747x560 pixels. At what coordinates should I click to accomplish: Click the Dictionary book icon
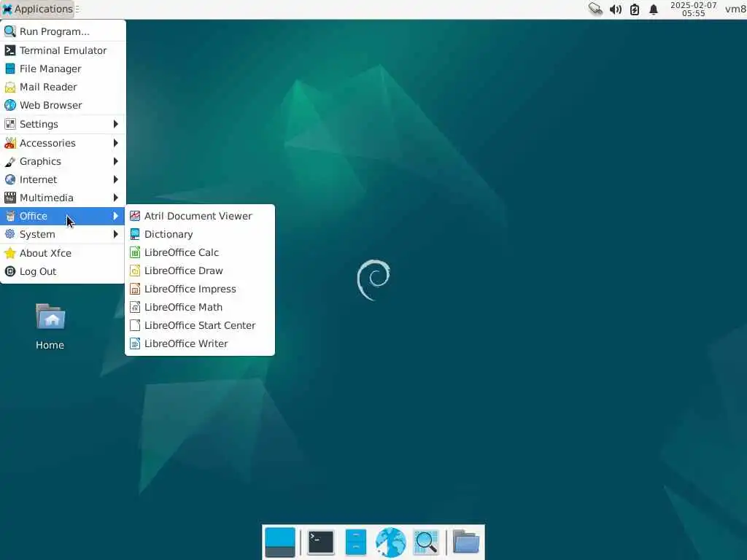click(135, 234)
